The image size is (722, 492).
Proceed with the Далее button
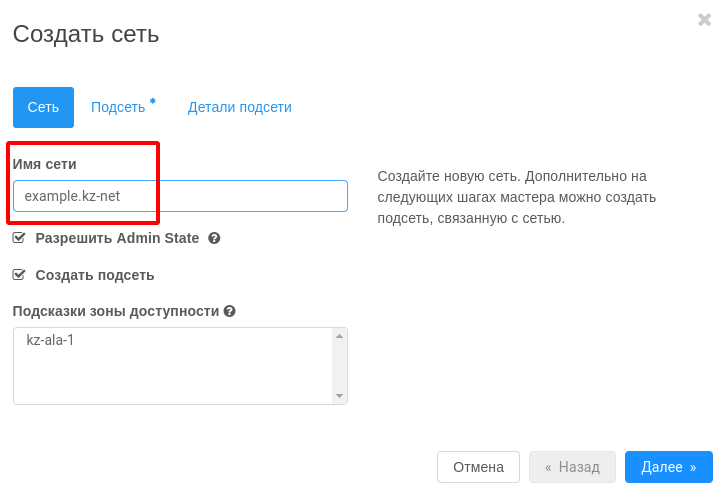[x=669, y=467]
